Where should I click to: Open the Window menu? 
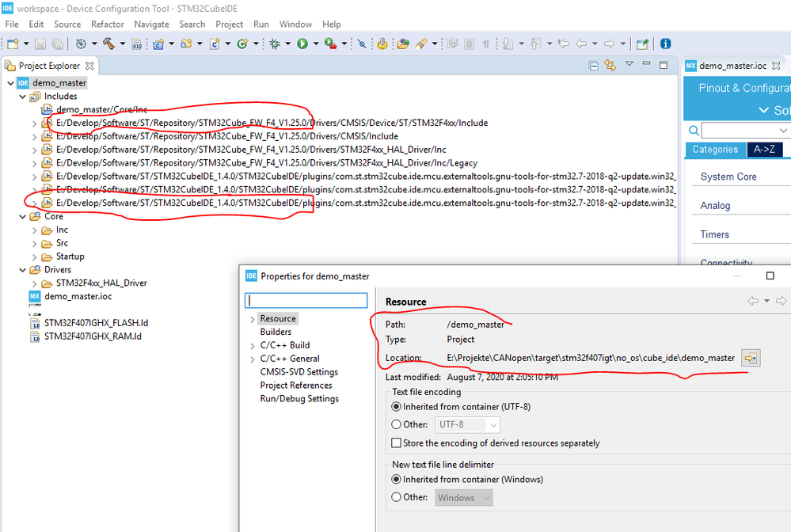[x=295, y=25]
